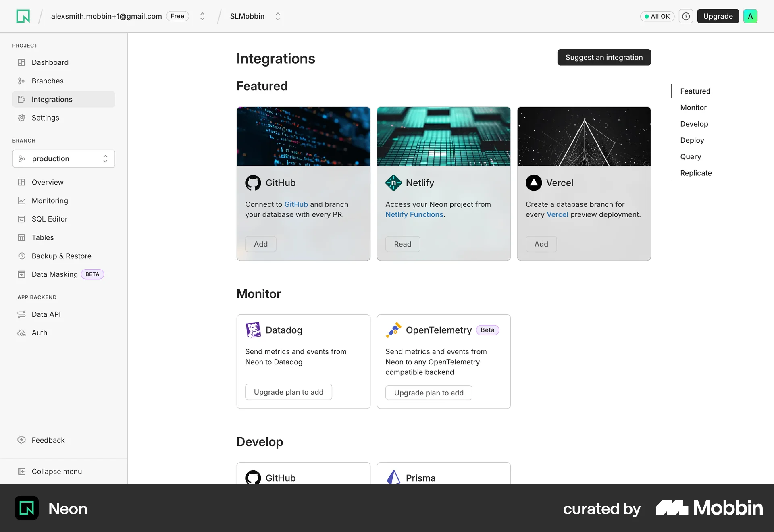Open Tables in the sidebar
The height and width of the screenshot is (532, 774).
click(64, 237)
